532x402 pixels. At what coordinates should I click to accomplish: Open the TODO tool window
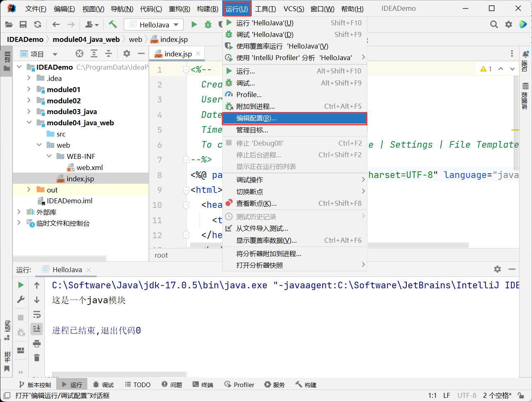tap(138, 385)
